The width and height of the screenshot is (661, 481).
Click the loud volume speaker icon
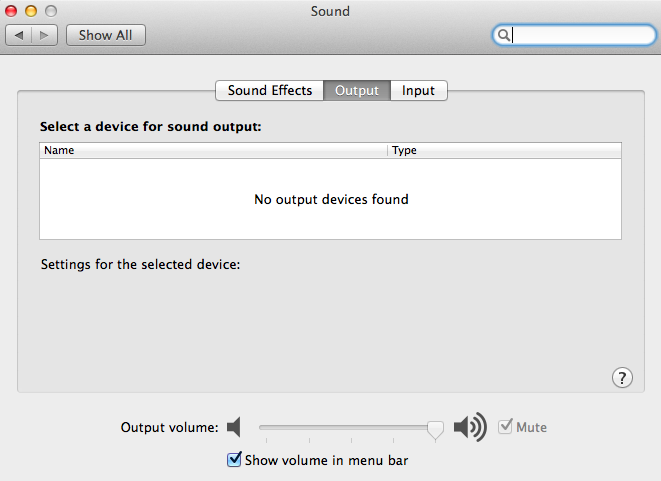(x=470, y=427)
